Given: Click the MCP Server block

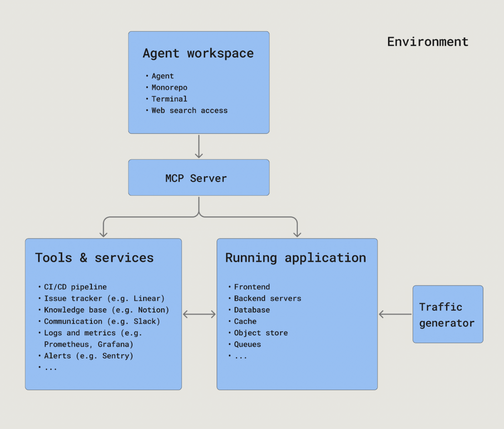Looking at the screenshot, I should (x=198, y=178).
